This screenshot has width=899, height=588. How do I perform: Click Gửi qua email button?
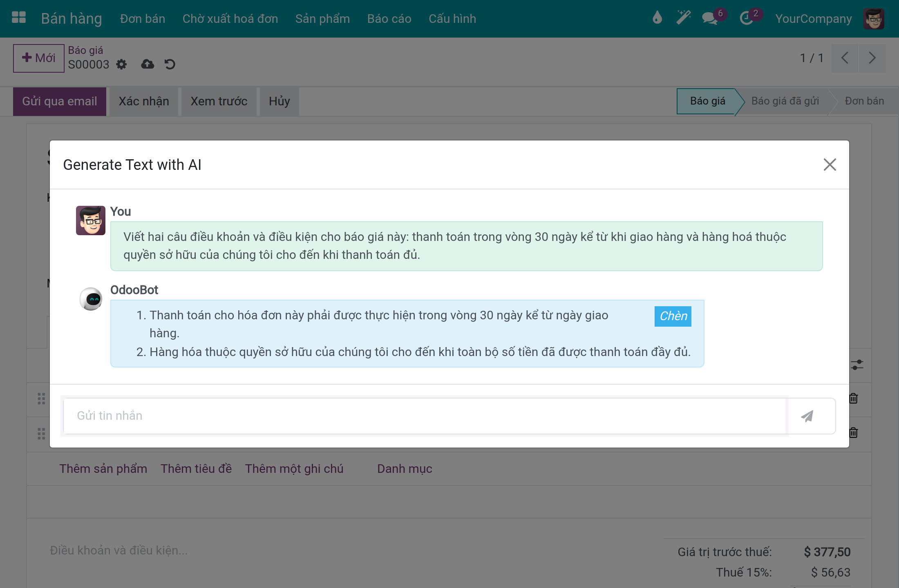tap(60, 101)
